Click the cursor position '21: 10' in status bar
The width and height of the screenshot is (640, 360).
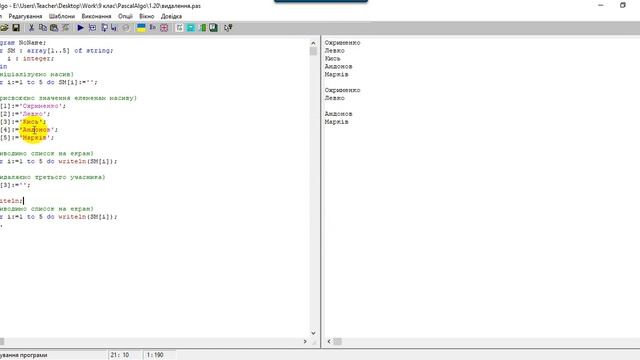(x=120, y=355)
